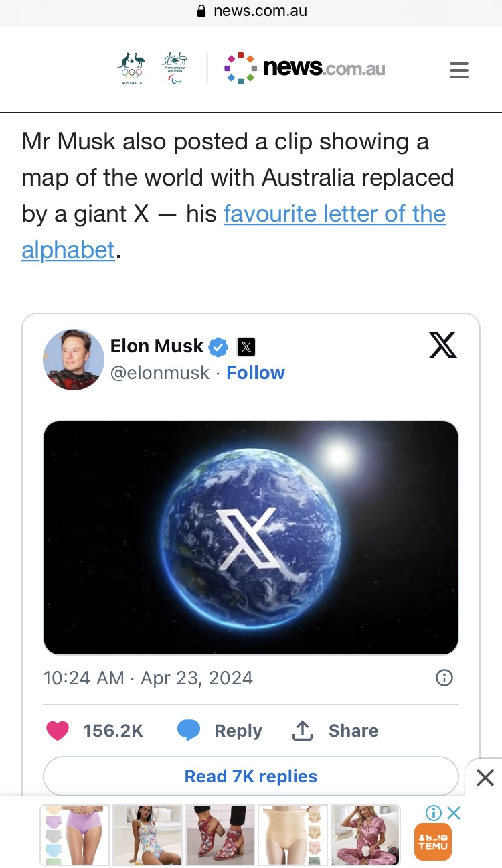Click the tweet info icon
Screen dimensions: 502x868
[444, 678]
